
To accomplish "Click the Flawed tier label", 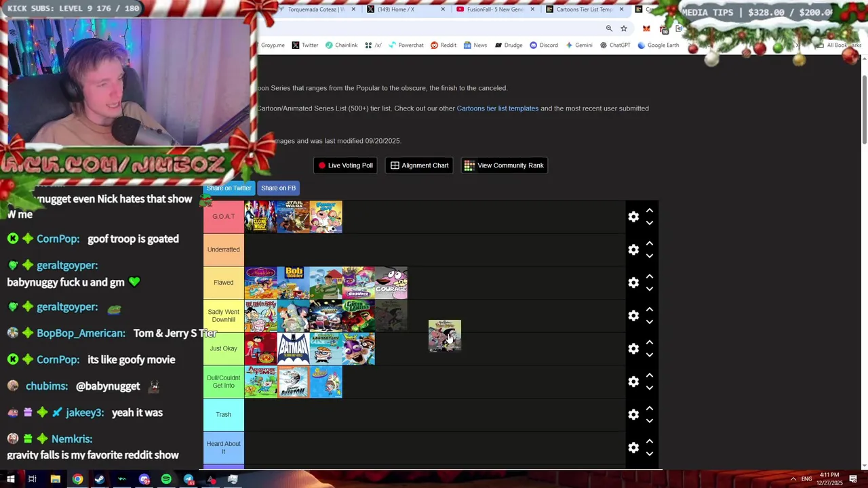I will tap(224, 283).
